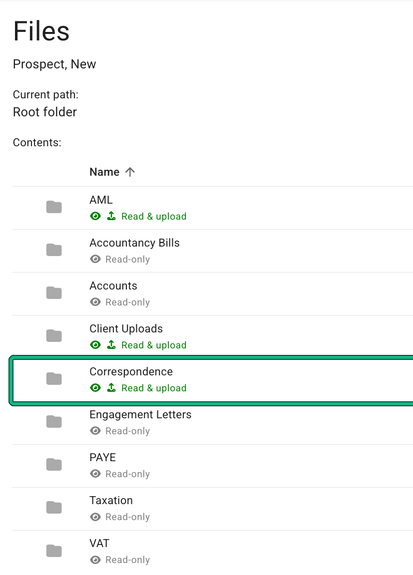Click the eye icon under AML
This screenshot has height=575, width=413.
(95, 216)
